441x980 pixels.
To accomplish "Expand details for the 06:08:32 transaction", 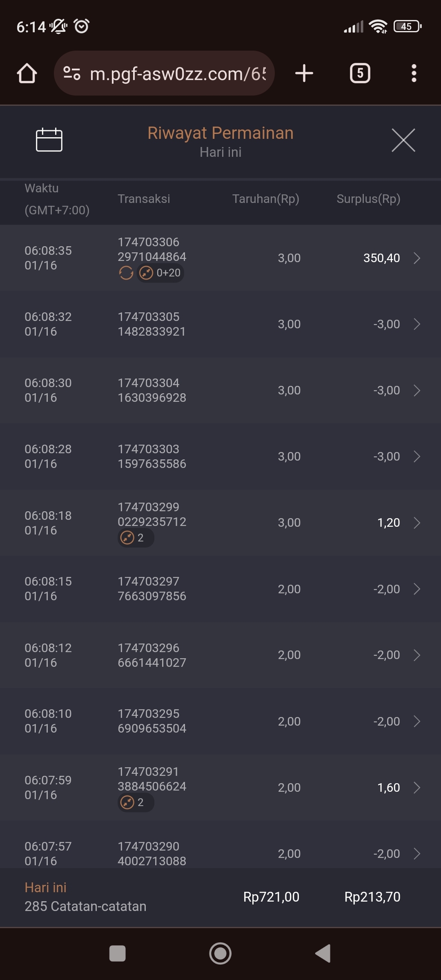I will 416,324.
